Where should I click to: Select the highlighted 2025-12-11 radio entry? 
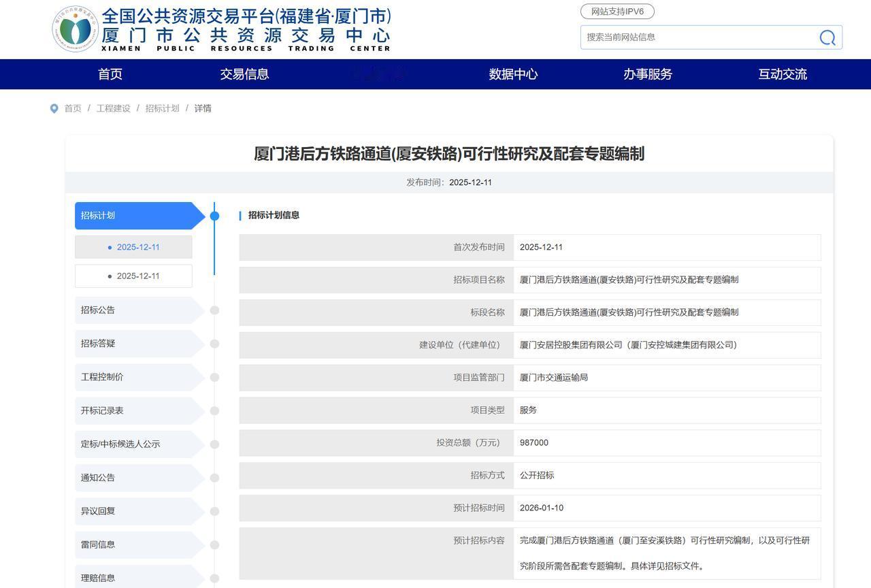click(133, 247)
